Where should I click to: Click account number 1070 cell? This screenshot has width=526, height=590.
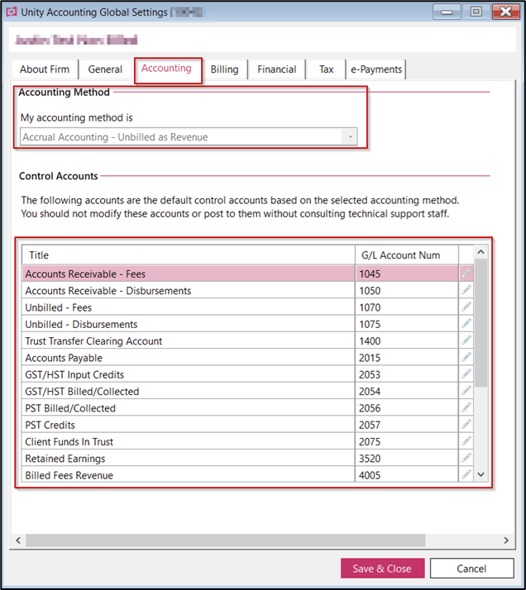coord(407,307)
